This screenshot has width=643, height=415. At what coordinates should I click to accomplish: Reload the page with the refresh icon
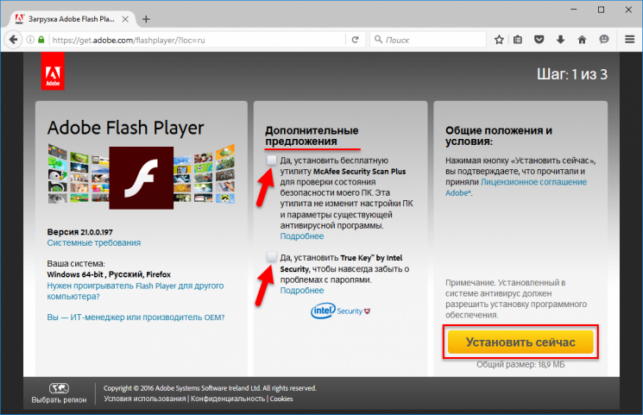[x=355, y=40]
